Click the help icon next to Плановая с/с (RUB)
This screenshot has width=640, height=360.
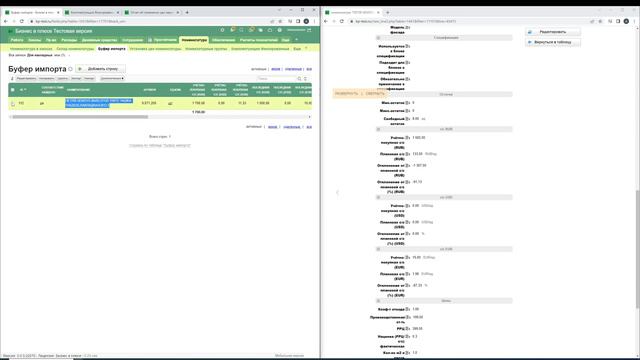pos(407,154)
